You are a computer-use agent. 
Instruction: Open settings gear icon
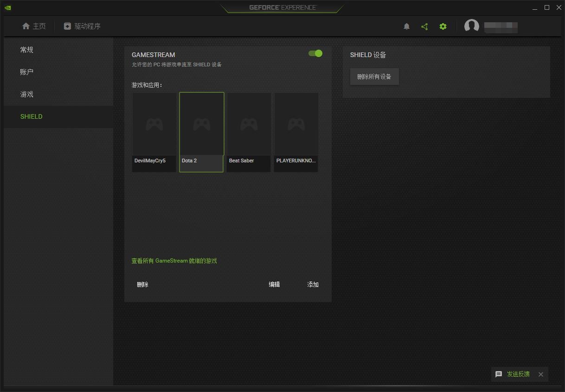(443, 26)
